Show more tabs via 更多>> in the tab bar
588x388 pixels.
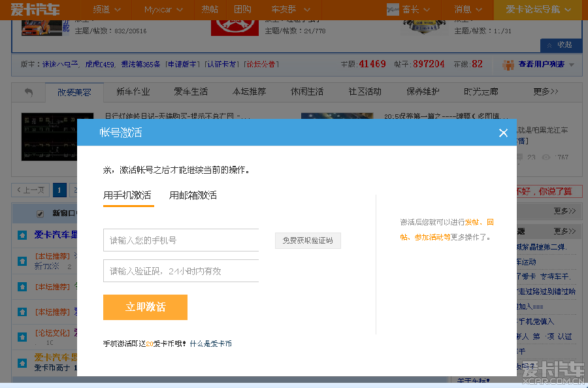click(546, 91)
